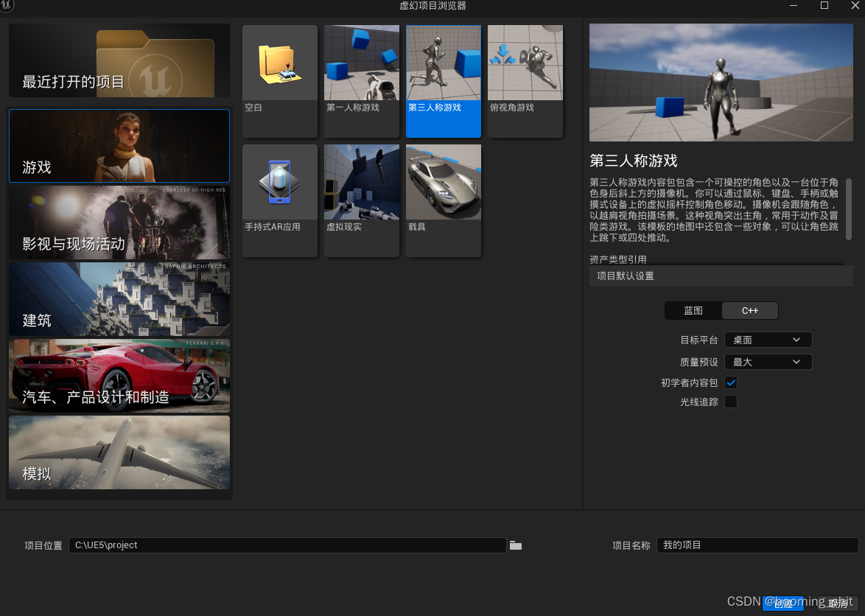Enable the 光线追踪 ray tracing checkbox
The image size is (865, 616).
(731, 402)
